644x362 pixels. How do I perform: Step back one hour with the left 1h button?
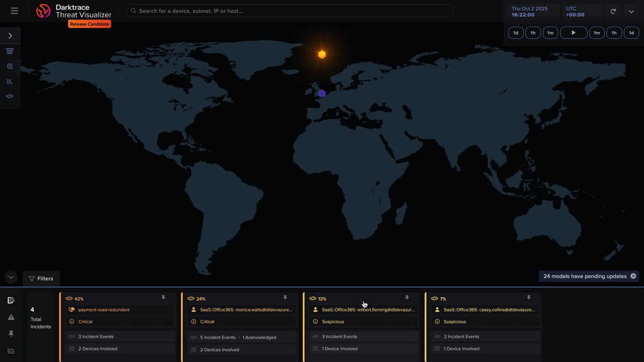(x=533, y=33)
